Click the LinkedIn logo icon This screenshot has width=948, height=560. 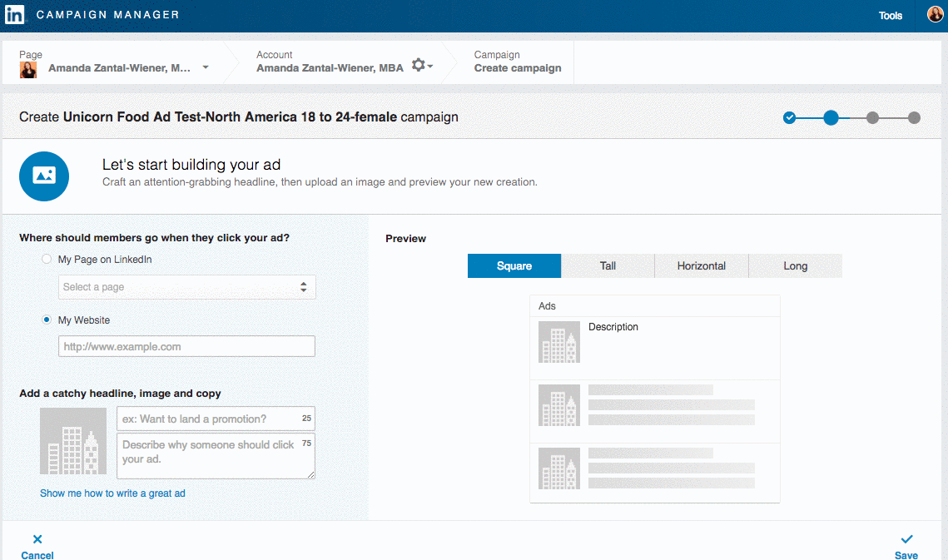point(14,15)
